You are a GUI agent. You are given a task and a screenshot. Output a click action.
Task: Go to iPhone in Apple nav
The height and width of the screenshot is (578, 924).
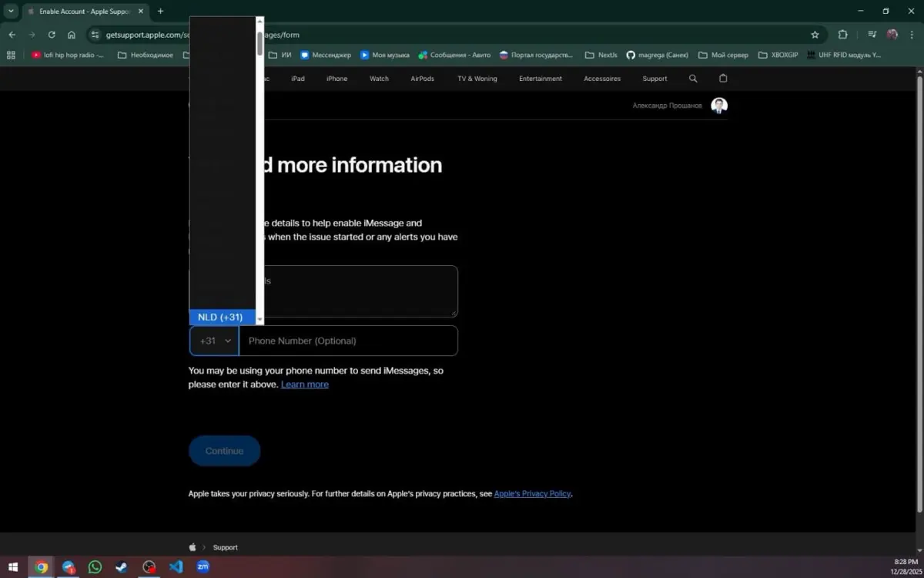pyautogui.click(x=337, y=79)
